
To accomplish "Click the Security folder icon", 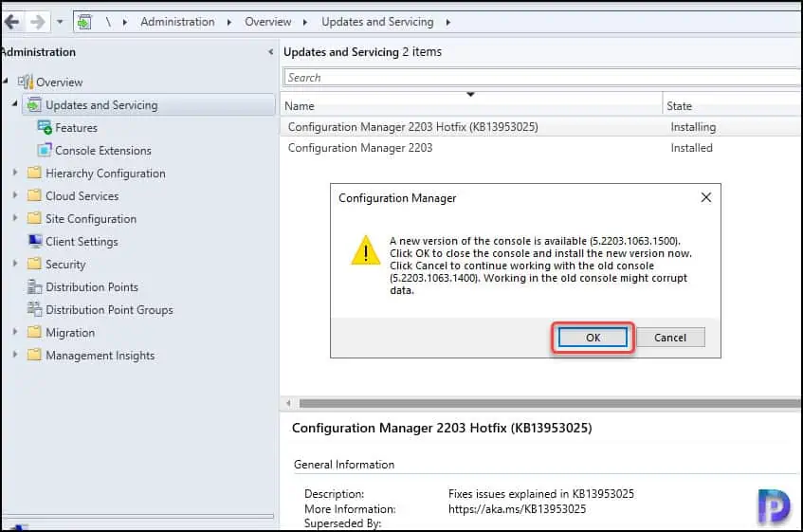I will 34,264.
